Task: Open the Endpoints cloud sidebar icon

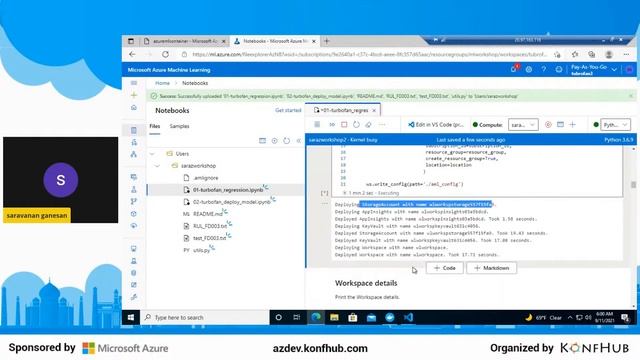Action: (x=134, y=225)
